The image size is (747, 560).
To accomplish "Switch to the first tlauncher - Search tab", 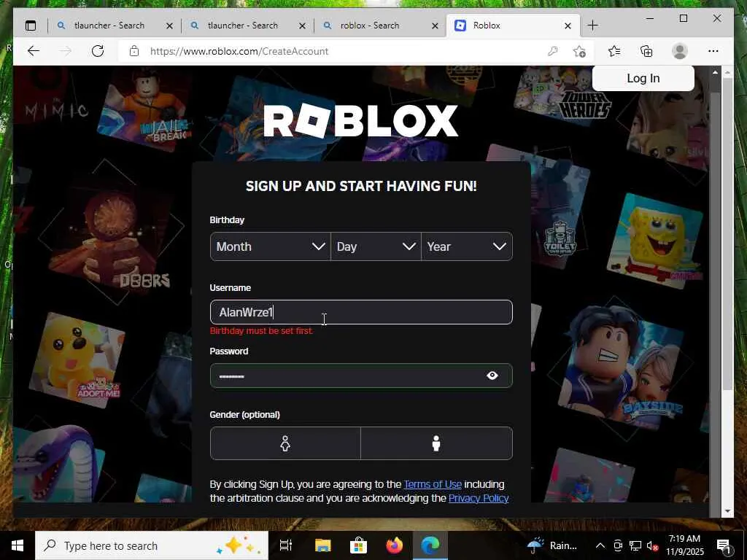I will 115,26.
